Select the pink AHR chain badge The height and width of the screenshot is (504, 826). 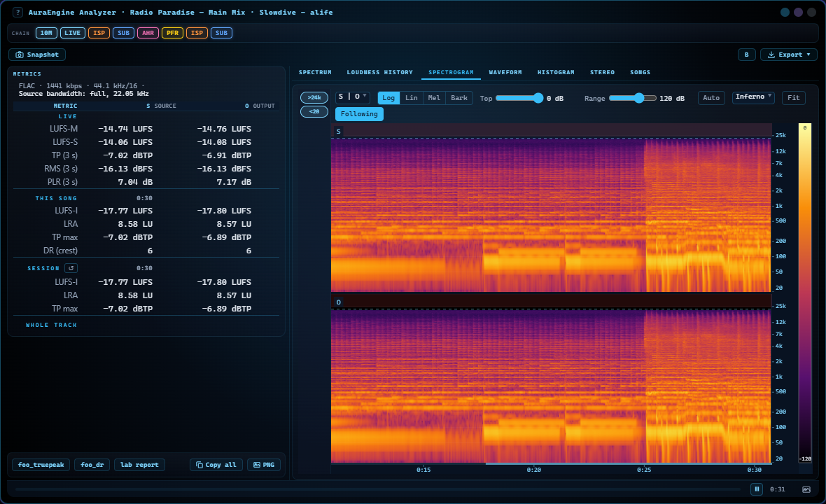pos(148,33)
